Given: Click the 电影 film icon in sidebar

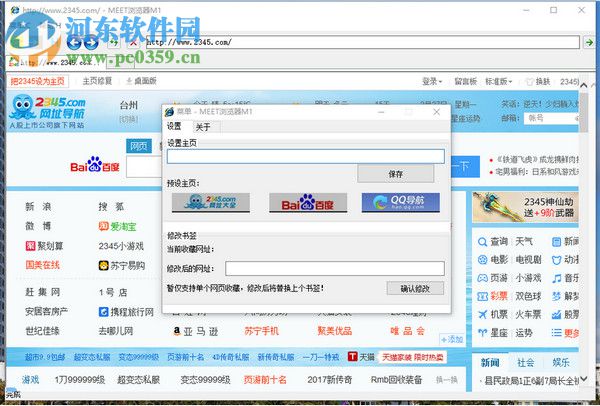Looking at the screenshot, I should click(x=483, y=260).
